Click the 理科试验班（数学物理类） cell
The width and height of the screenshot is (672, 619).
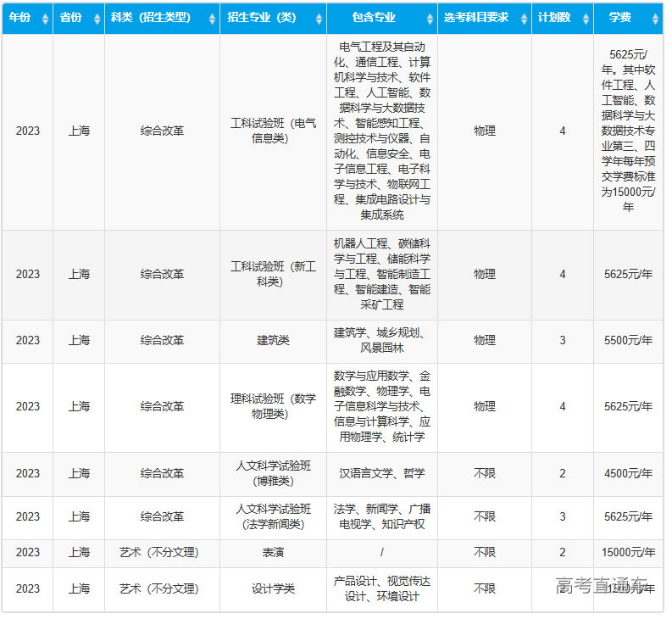point(273,406)
